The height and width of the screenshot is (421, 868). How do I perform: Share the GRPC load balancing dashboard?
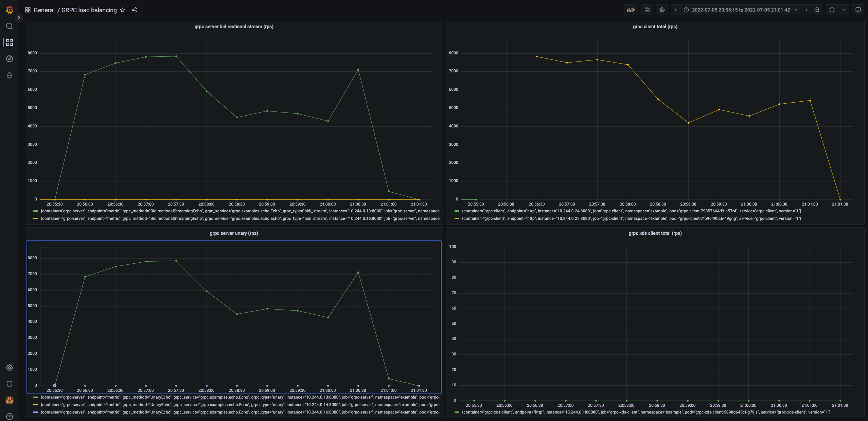pos(134,10)
